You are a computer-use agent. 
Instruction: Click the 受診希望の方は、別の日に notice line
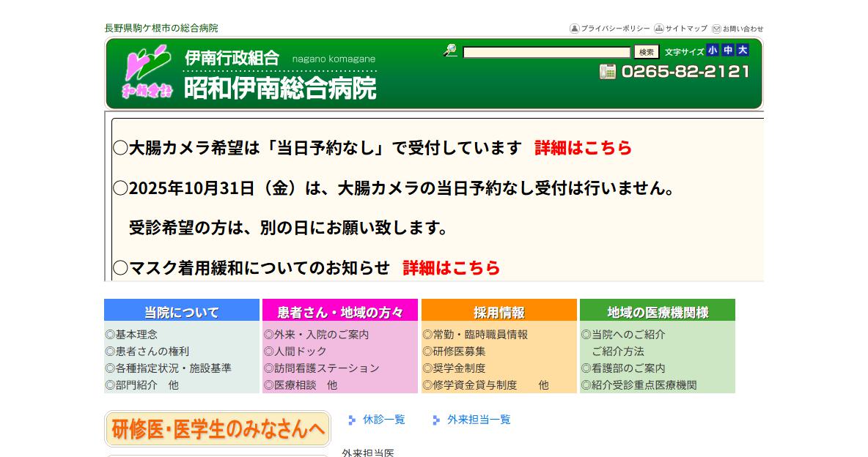pos(288,228)
